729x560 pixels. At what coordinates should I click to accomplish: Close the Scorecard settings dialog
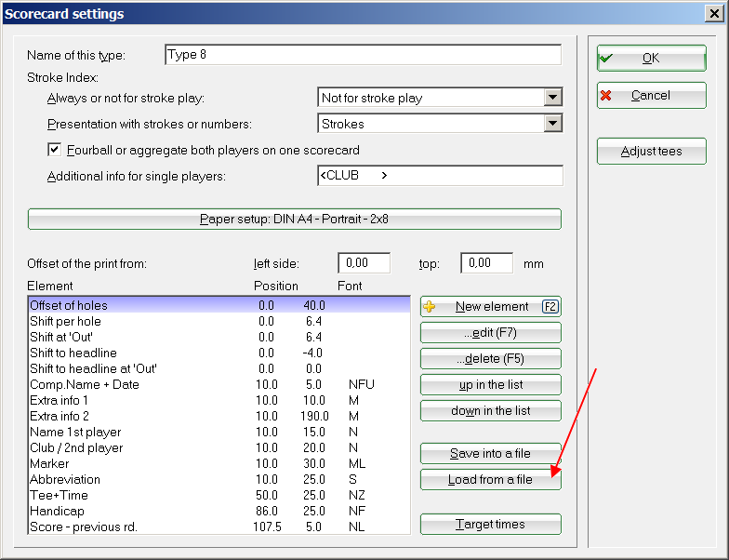712,14
